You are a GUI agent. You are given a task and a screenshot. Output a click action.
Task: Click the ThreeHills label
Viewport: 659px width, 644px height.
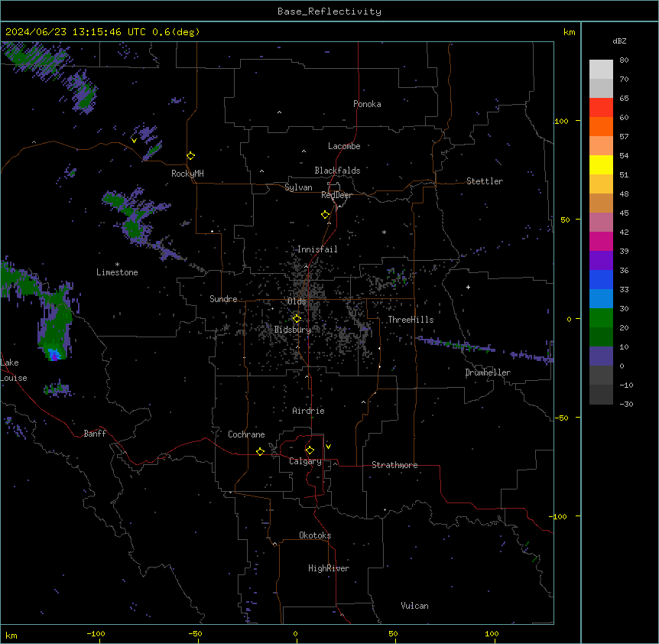coord(411,320)
